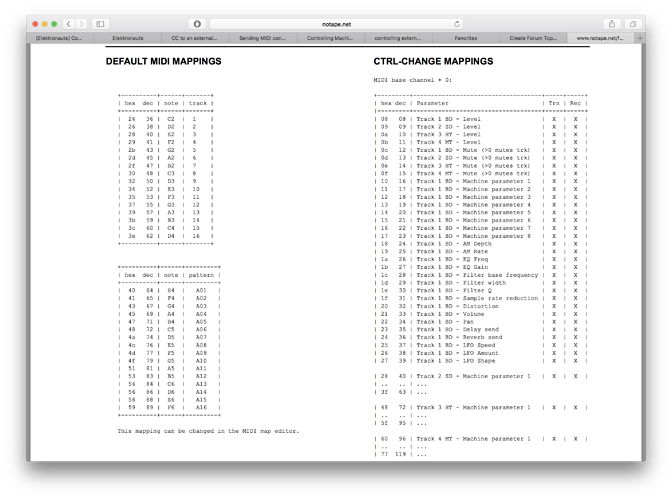Click the MIDI map editor note text

click(208, 431)
